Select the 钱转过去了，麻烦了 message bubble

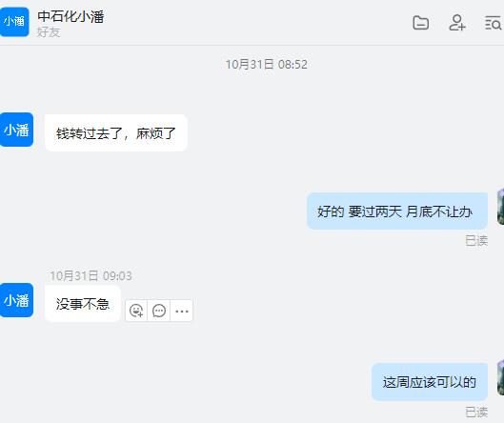coord(116,132)
